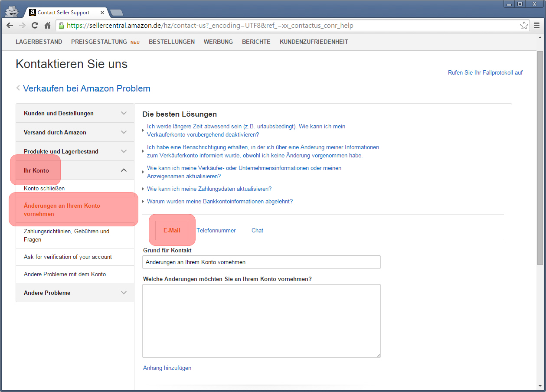Click the Kontaktieren Sie uns heading
Screen dimensions: 546x392
pos(72,64)
